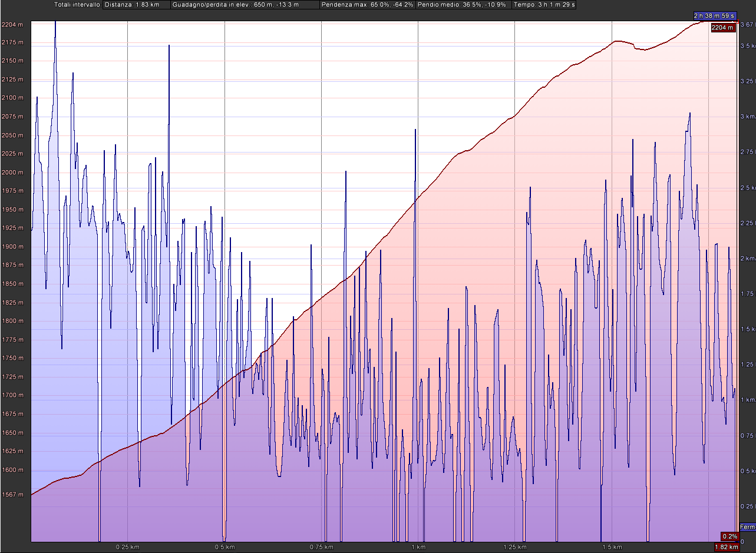Click the "0.25" speed axis label
The width and height of the screenshot is (756, 553).
click(x=747, y=506)
